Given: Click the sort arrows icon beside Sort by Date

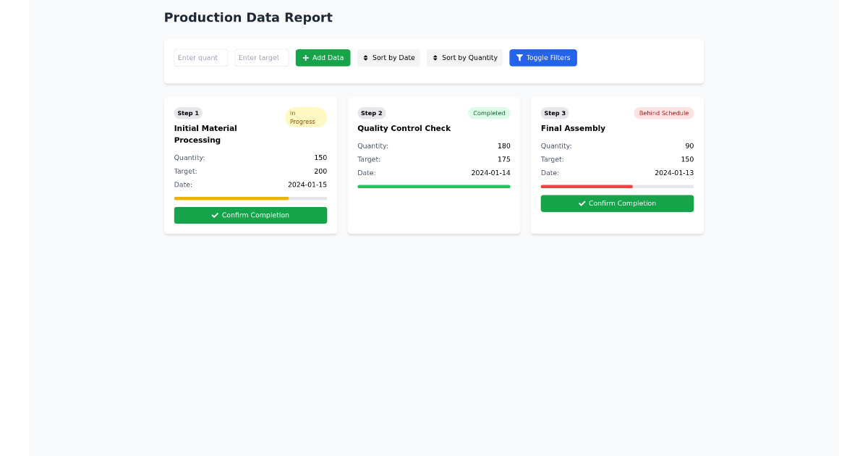Looking at the screenshot, I should coord(365,58).
